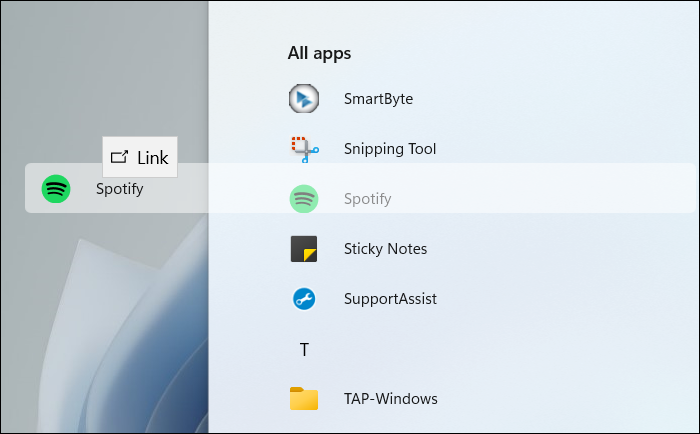Select the SmartByte text label
This screenshot has height=434, width=700.
click(378, 99)
